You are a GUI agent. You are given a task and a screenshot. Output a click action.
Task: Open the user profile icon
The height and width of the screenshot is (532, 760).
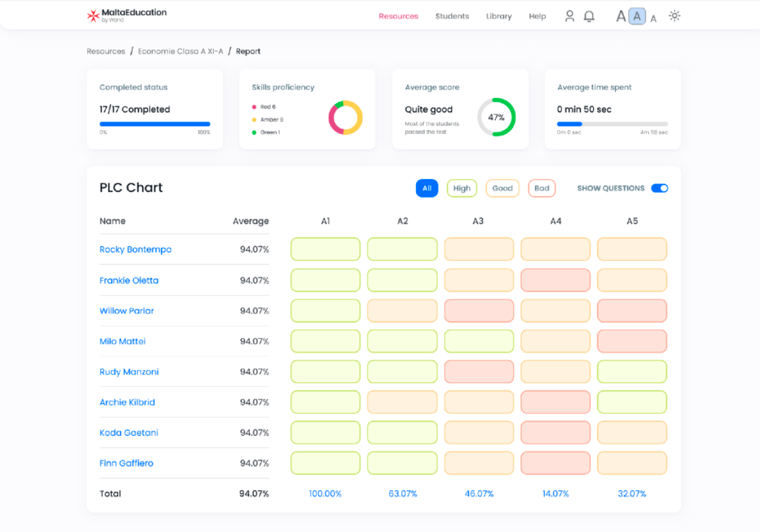570,16
